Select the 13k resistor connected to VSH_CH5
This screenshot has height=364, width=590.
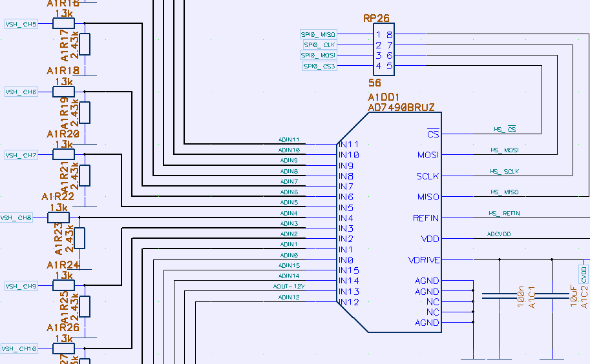coord(64,24)
